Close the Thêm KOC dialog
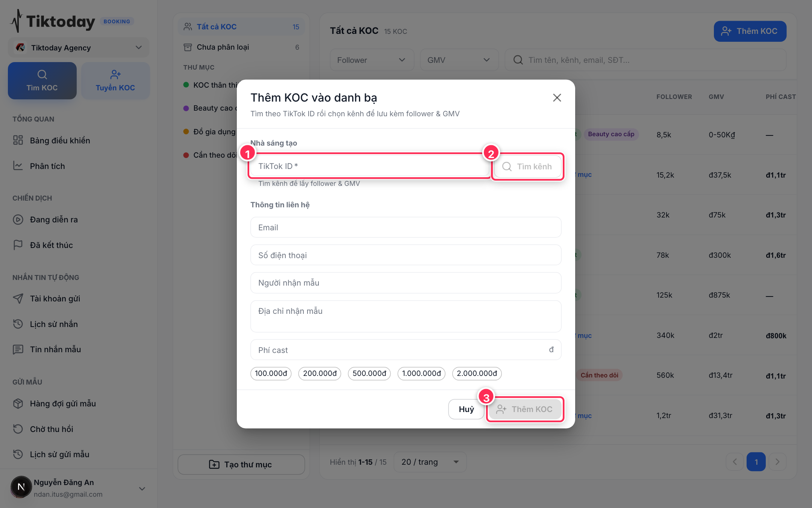Viewport: 812px width, 508px height. tap(557, 98)
